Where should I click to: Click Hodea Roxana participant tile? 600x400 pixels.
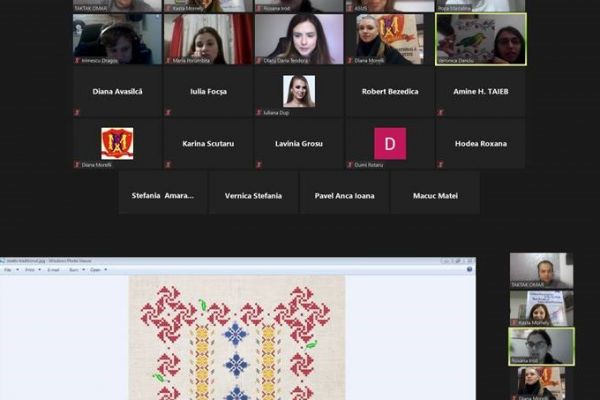click(481, 144)
